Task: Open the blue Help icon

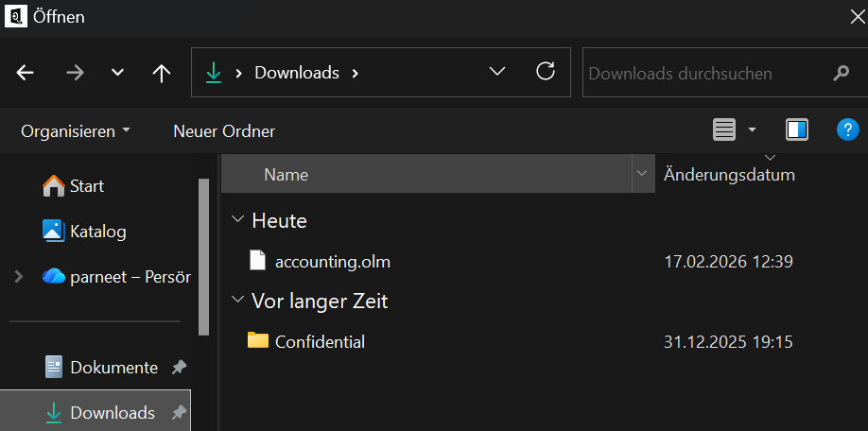Action: click(x=847, y=130)
